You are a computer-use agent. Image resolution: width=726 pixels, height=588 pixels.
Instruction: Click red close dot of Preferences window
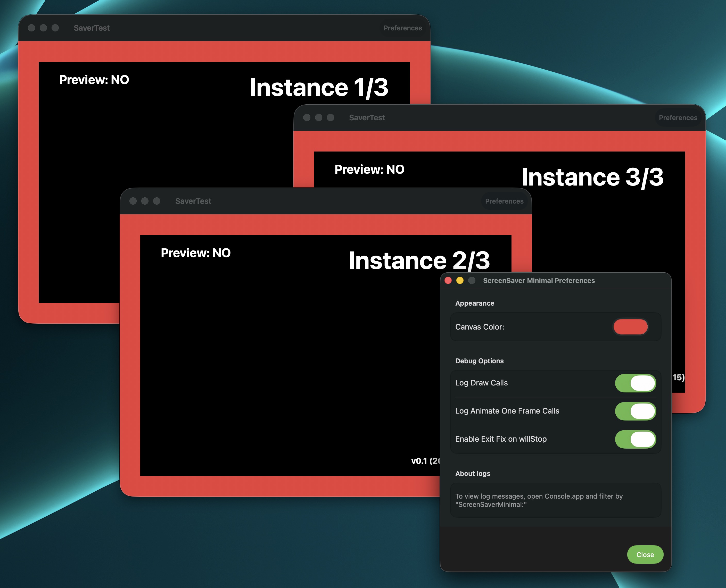[x=448, y=280]
